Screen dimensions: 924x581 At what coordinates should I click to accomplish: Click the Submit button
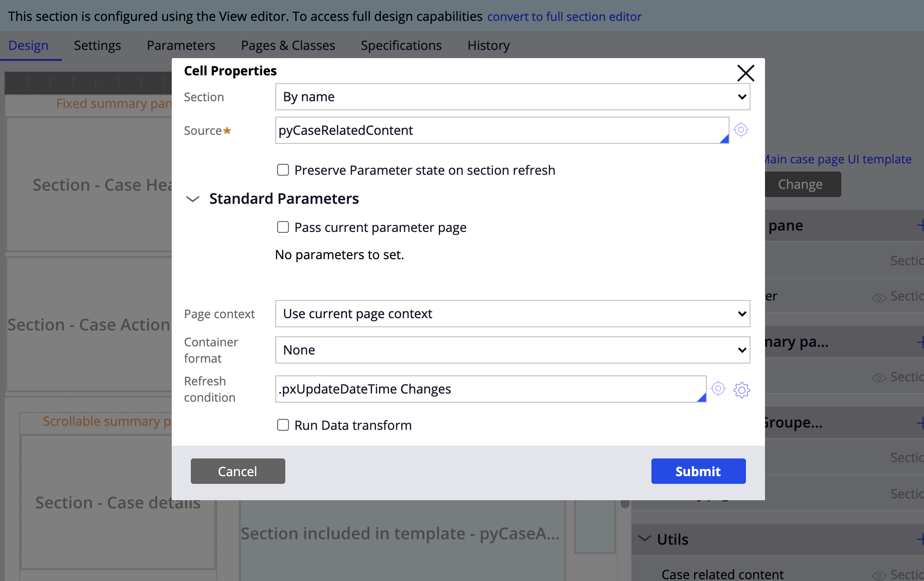pyautogui.click(x=698, y=471)
